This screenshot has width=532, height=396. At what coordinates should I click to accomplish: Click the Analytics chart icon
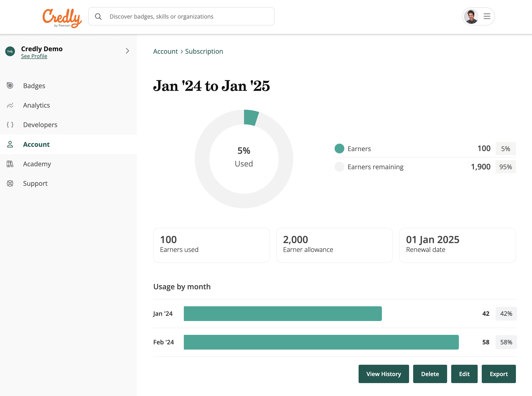pos(10,105)
